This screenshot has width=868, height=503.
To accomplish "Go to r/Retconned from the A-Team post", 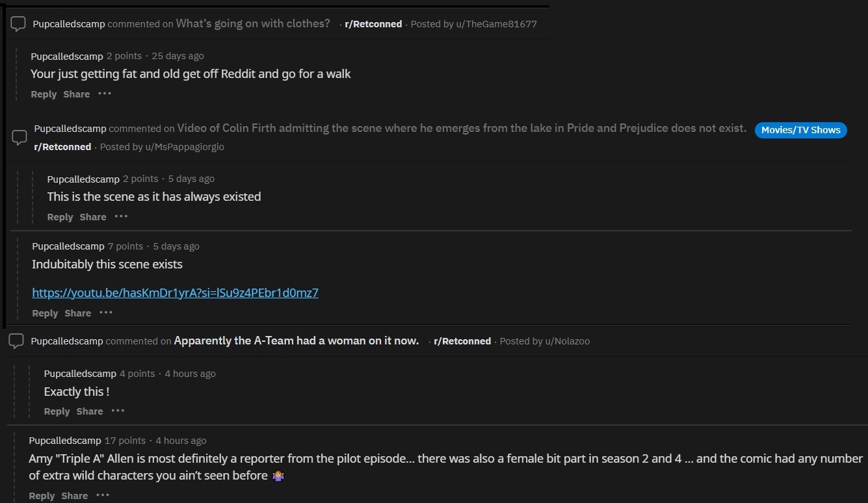I will click(462, 341).
